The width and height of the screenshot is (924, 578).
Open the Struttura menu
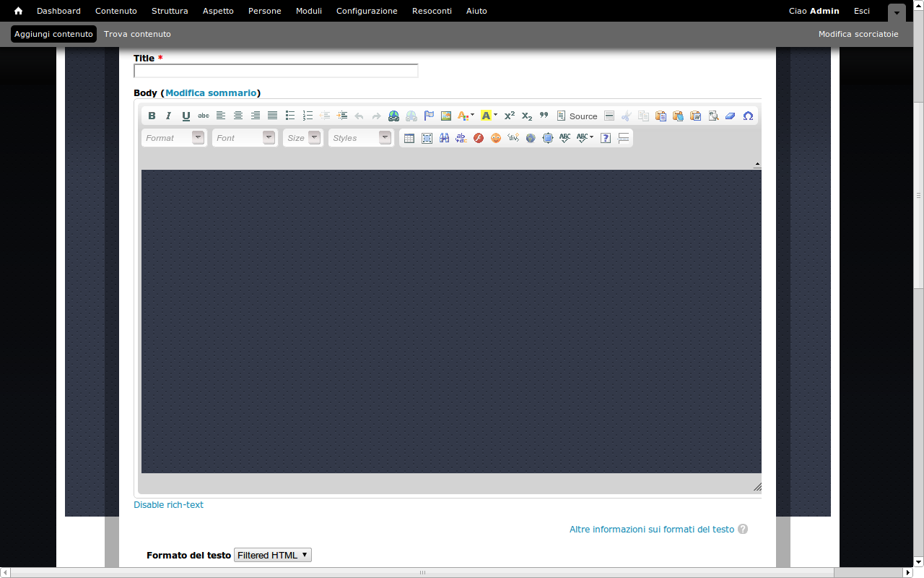click(x=170, y=11)
